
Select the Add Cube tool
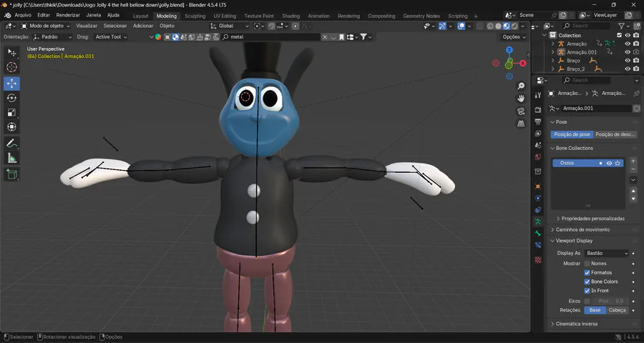12,174
